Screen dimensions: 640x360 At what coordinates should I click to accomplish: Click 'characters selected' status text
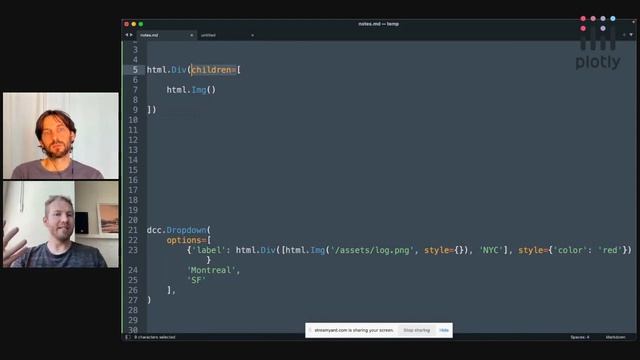tap(155, 337)
